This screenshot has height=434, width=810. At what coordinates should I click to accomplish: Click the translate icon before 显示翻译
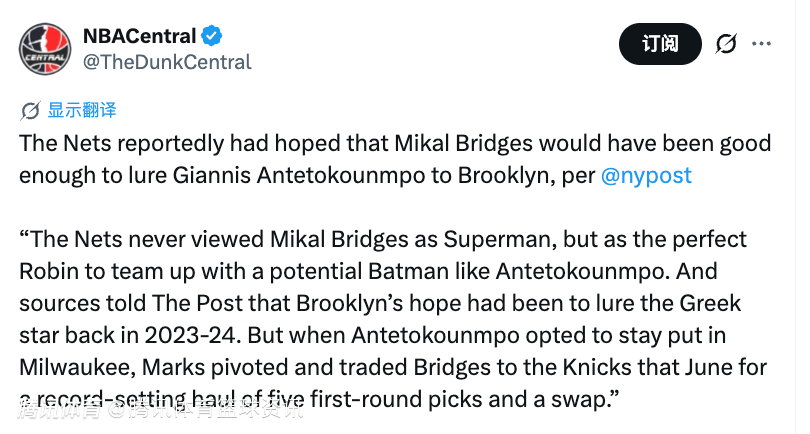click(x=31, y=110)
